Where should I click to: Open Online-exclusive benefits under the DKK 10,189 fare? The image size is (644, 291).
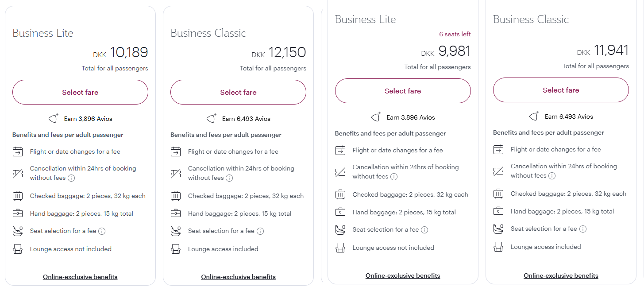click(x=80, y=277)
